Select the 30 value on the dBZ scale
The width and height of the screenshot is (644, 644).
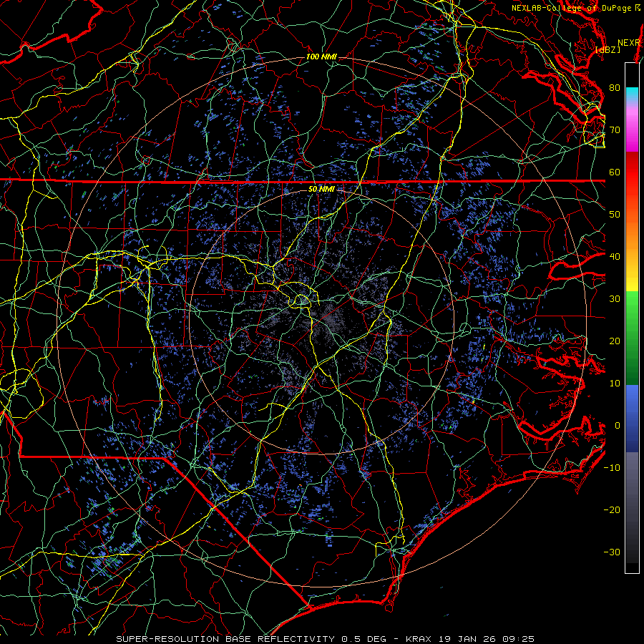coord(615,299)
